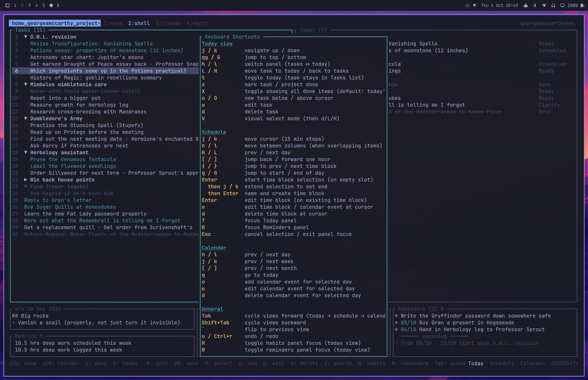Image resolution: width=588 pixels, height=380 pixels.
Task: Click the Today view heading in Keyboard Shortcuts
Action: coord(217,44)
